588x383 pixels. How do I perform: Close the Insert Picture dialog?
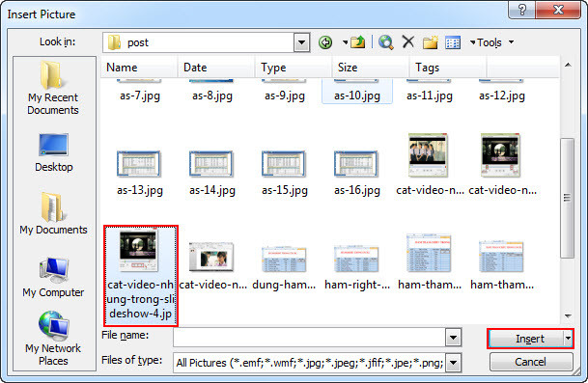[558, 10]
